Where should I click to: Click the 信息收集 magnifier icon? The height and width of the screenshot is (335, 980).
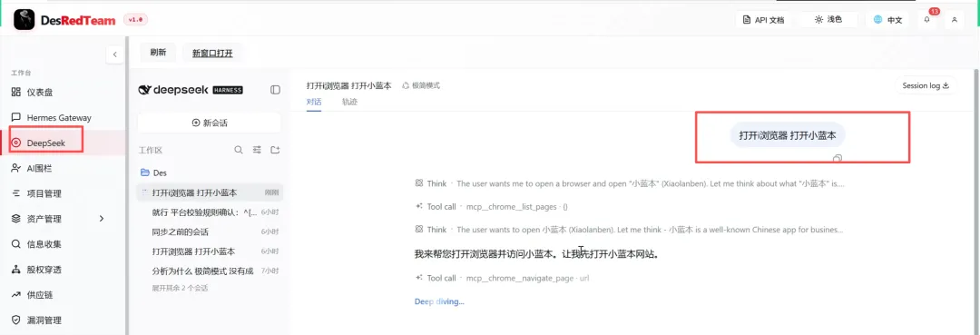tap(16, 244)
